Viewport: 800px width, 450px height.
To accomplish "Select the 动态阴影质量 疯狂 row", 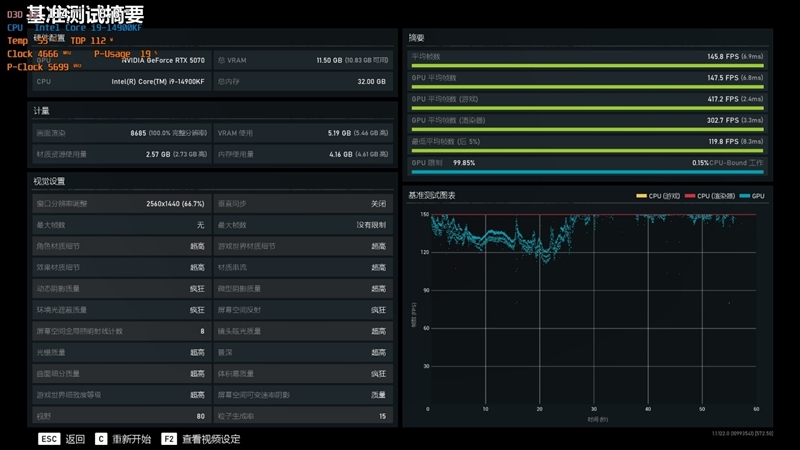I will point(119,289).
